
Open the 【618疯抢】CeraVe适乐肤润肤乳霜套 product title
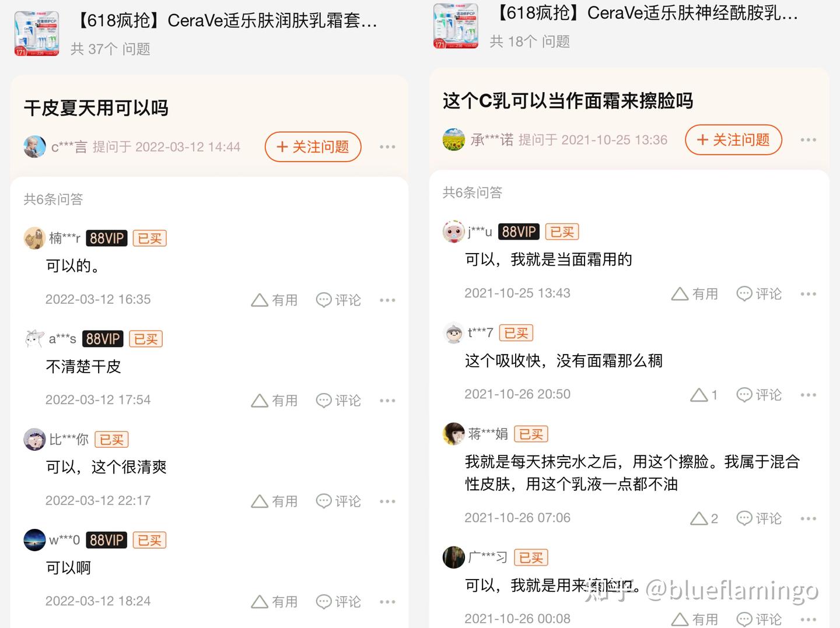tap(225, 21)
